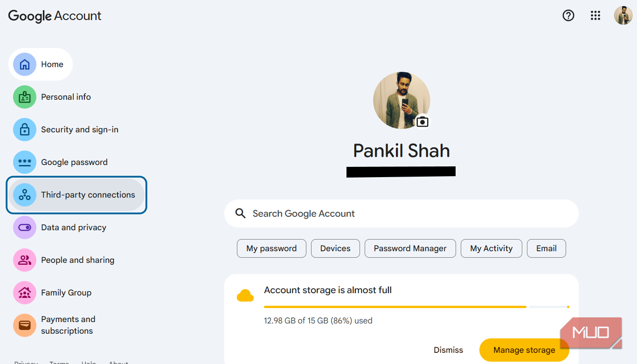The width and height of the screenshot is (637, 364).
Task: Click the Family Group house icon
Action: [x=25, y=293]
